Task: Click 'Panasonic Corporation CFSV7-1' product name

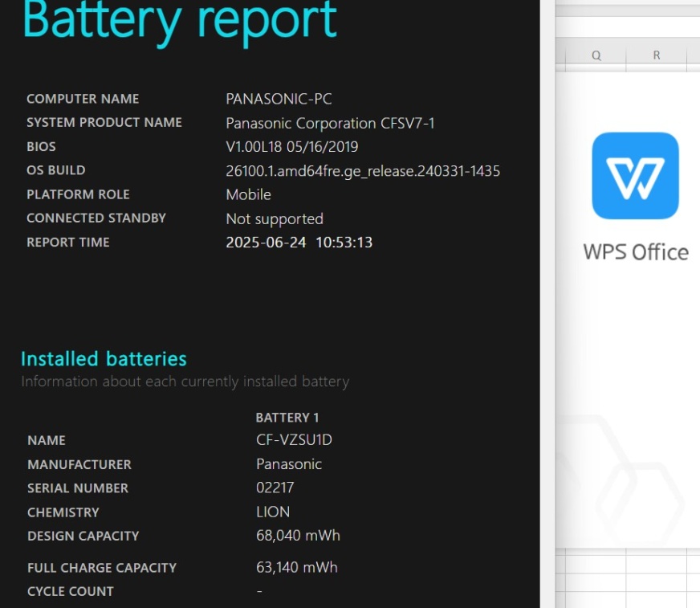Action: coord(330,123)
